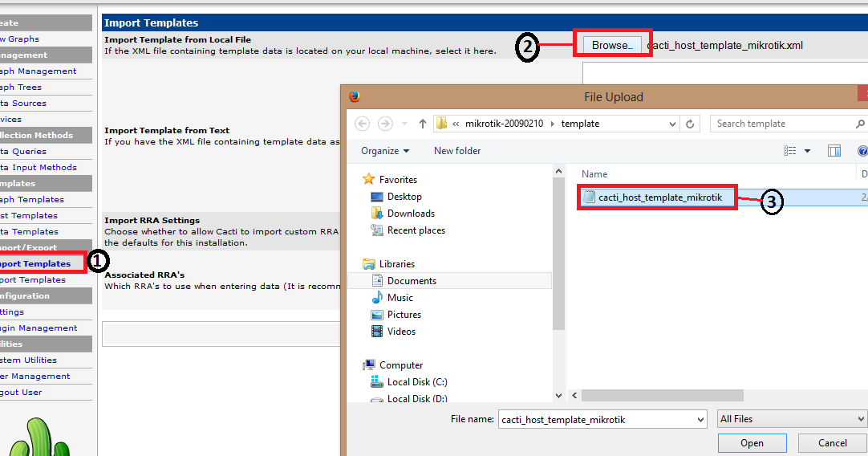The width and height of the screenshot is (868, 456).
Task: Open the view options dropdown arrow
Action: coord(807,151)
